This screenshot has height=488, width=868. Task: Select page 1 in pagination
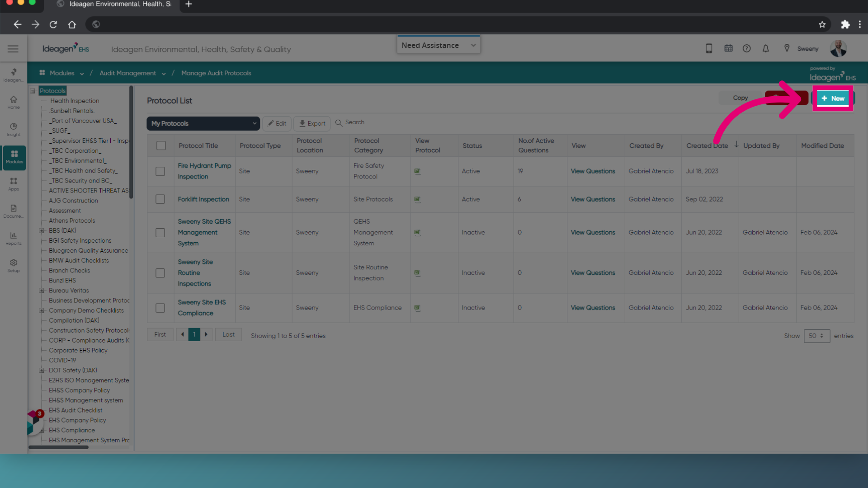(194, 334)
